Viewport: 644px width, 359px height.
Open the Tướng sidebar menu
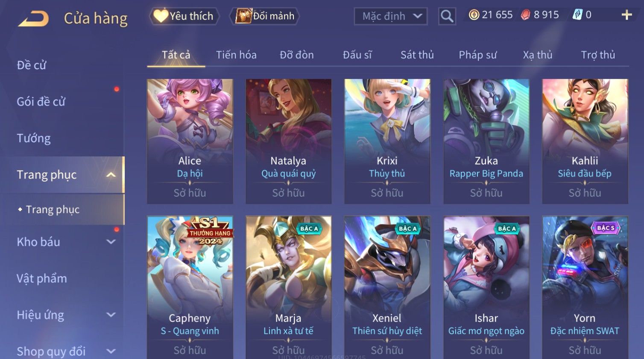coord(34,138)
